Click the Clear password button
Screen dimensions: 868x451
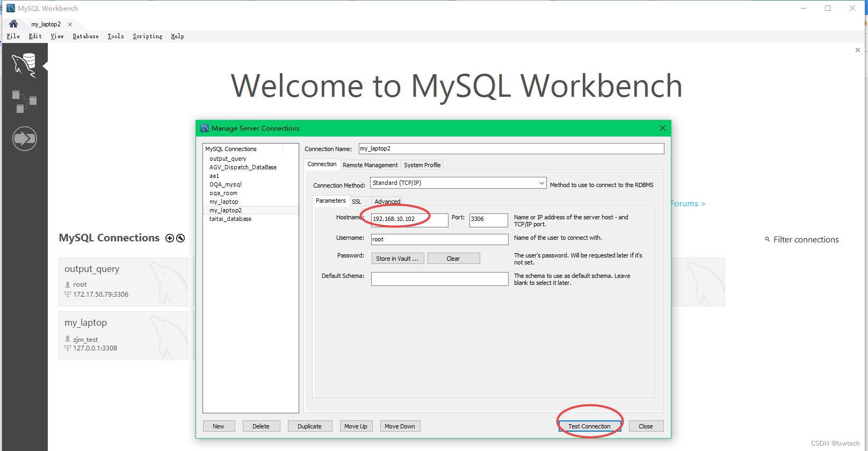click(x=453, y=259)
